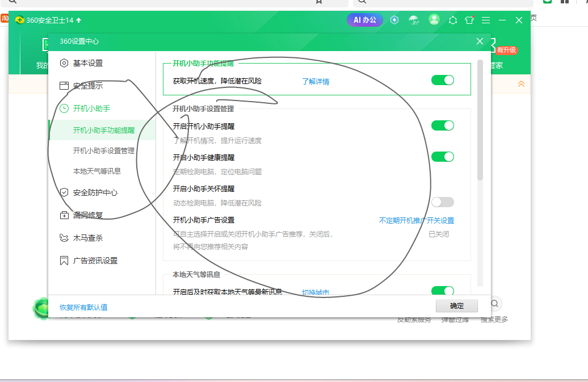This screenshot has width=588, height=382.
Task: Click the upgrade arrow next to 360安全卫士14
Action: click(78, 20)
